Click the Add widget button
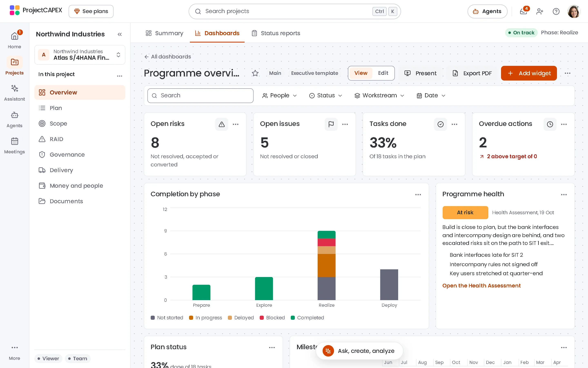 [529, 73]
